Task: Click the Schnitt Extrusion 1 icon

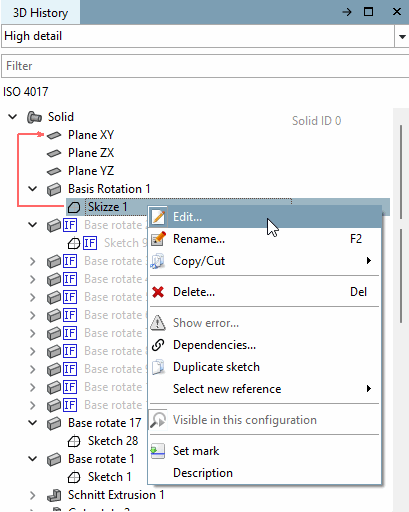Action: pos(54,495)
